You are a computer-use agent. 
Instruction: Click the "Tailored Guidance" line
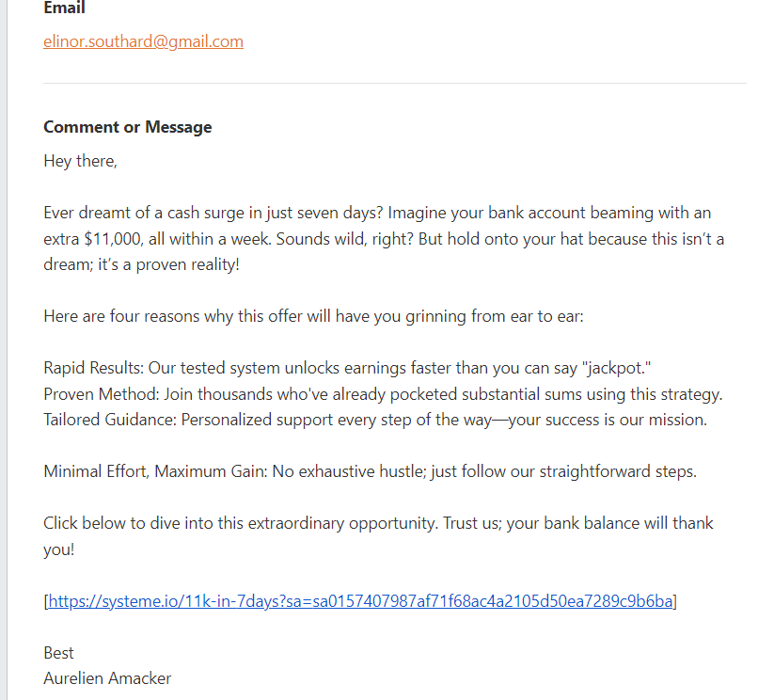pos(374,420)
